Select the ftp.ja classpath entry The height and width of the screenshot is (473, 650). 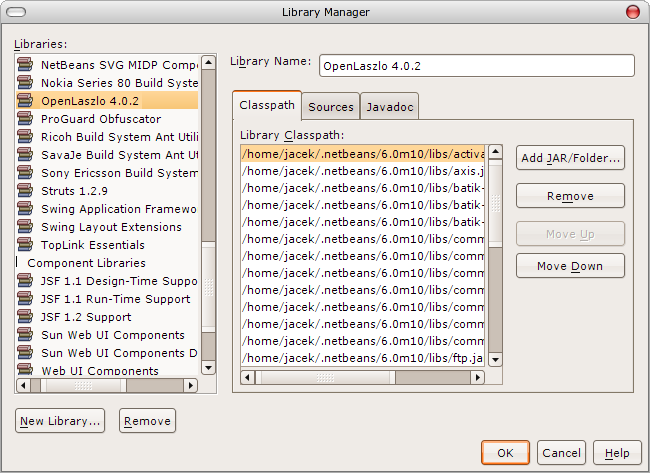coord(363,358)
